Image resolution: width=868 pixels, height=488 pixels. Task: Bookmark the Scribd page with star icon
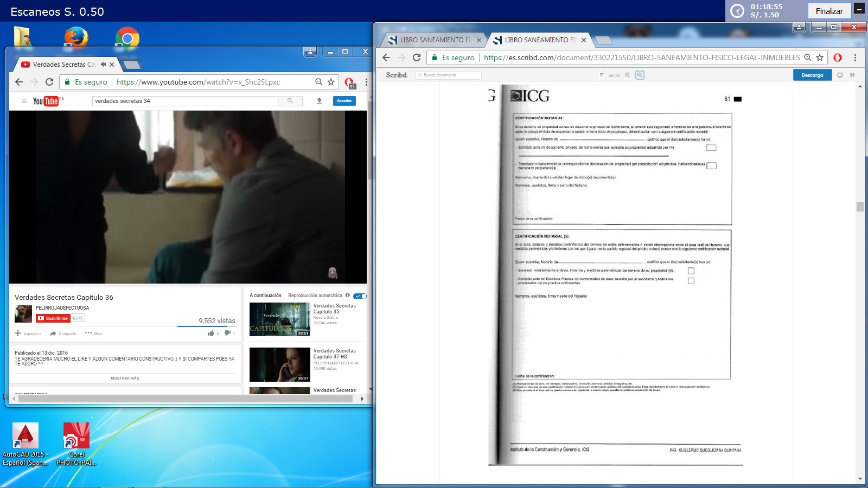point(820,57)
